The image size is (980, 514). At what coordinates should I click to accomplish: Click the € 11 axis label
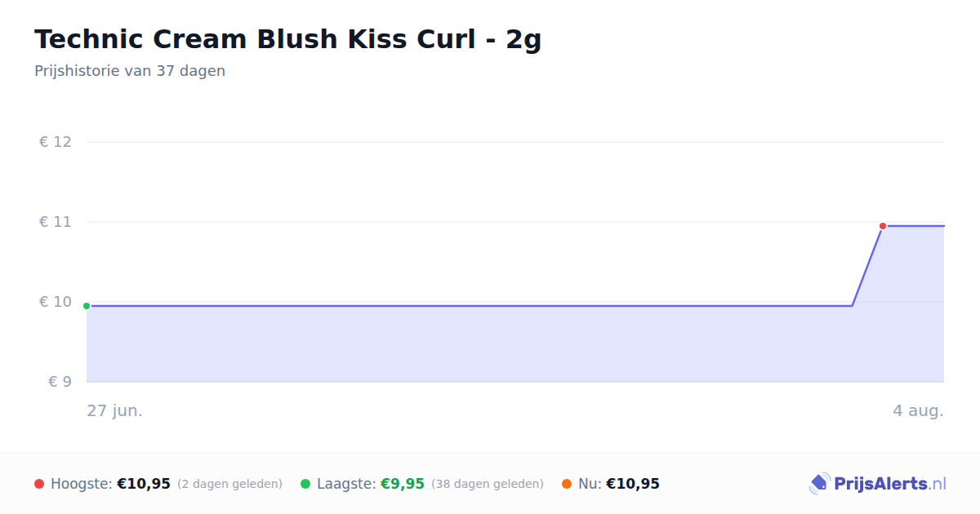56,222
